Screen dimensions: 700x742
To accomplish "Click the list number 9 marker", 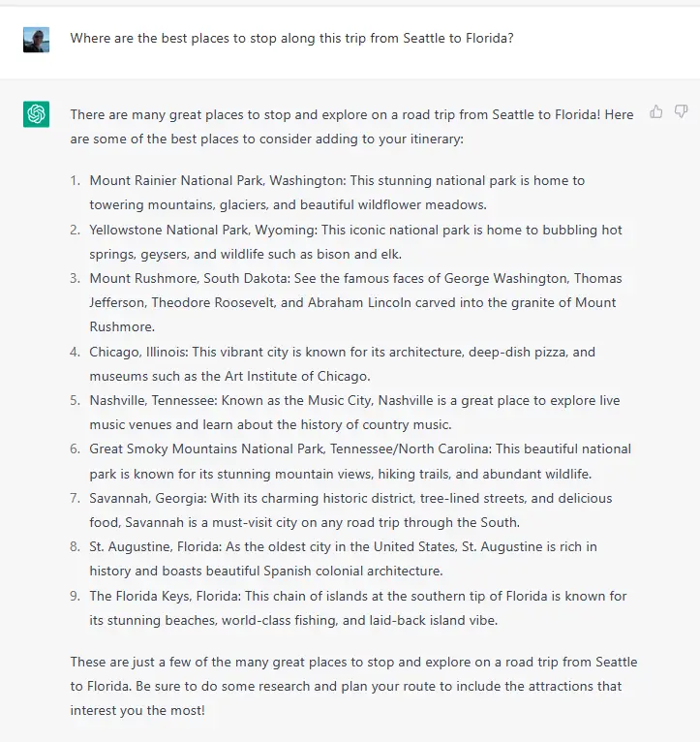I will (x=76, y=596).
